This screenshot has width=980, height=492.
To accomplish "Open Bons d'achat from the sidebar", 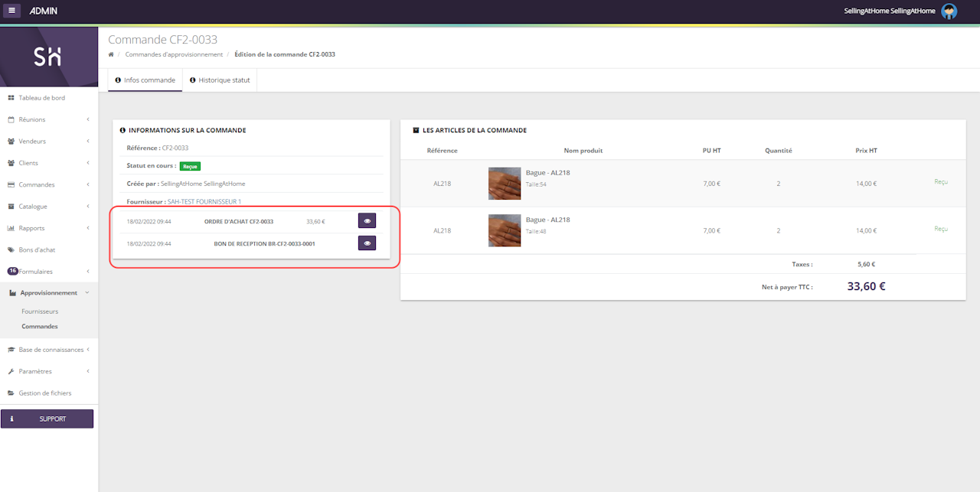I will (37, 249).
